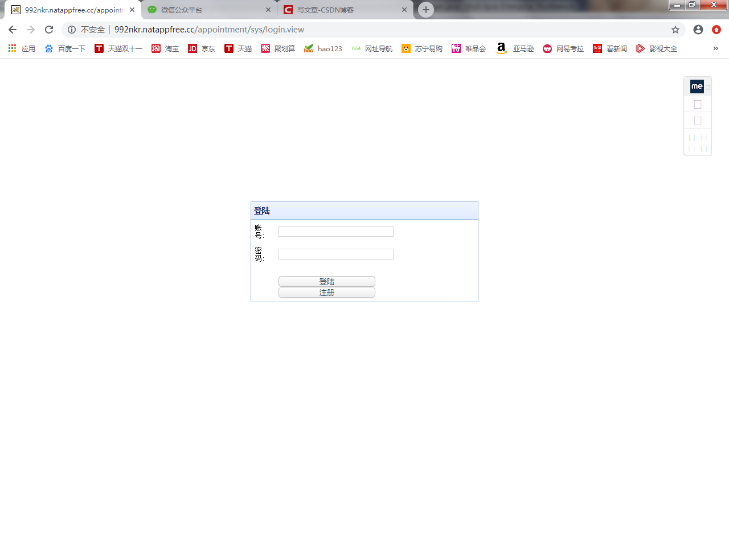
Task: Close the 写文章-CSDN博客 tab
Action: click(x=404, y=10)
